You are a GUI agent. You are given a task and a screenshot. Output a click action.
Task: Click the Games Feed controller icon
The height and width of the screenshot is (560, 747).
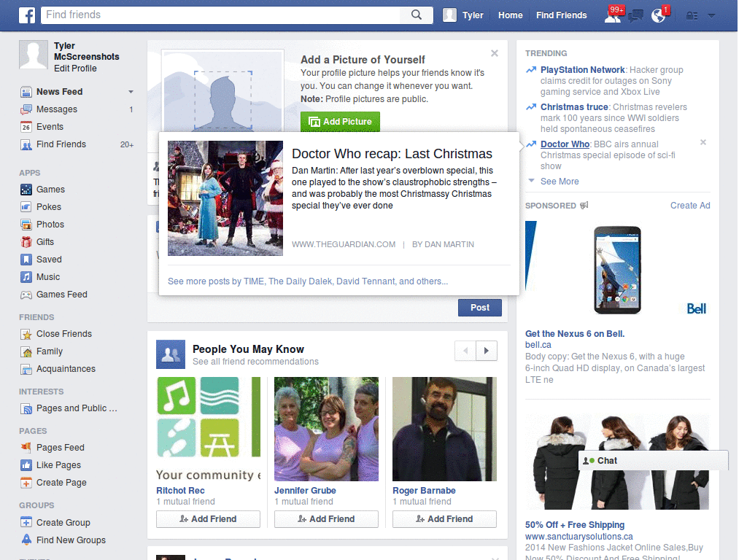(26, 295)
